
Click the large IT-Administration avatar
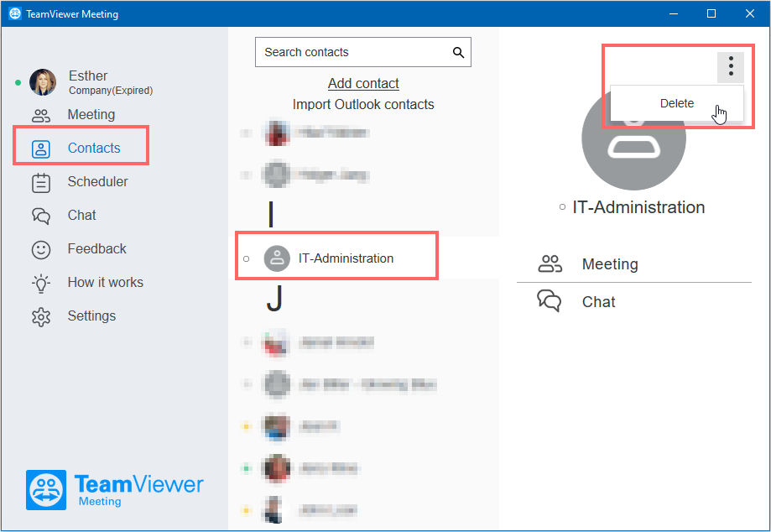point(633,138)
